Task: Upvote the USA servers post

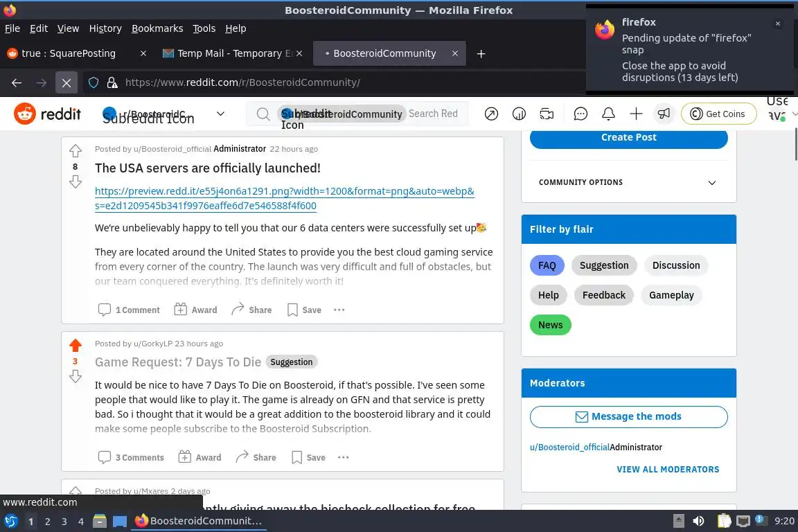Action: (x=76, y=151)
